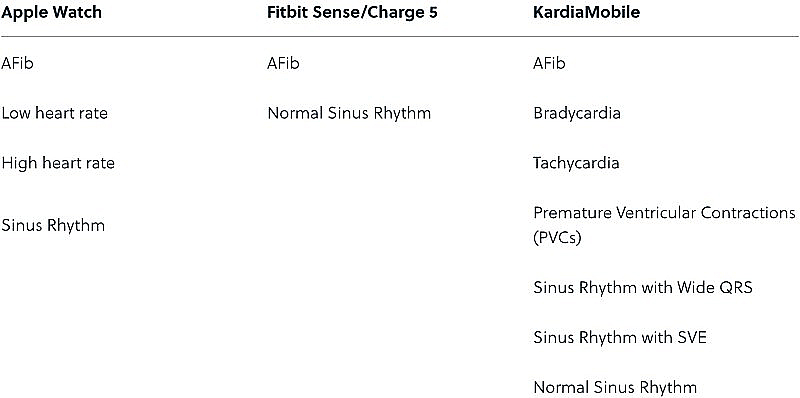Viewport: 800px width, 398px height.
Task: Click the Low heart rate cell
Action: tap(55, 113)
